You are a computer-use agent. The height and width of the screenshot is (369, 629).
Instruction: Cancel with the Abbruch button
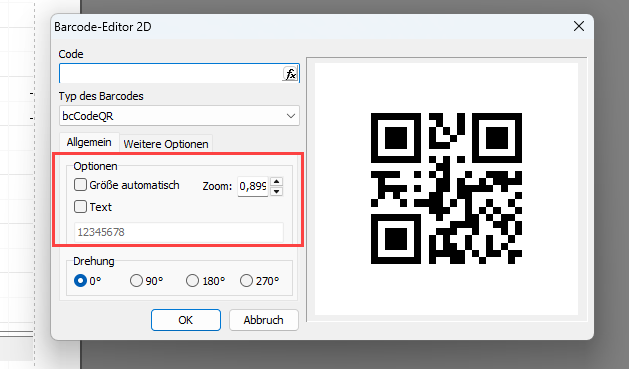264,320
